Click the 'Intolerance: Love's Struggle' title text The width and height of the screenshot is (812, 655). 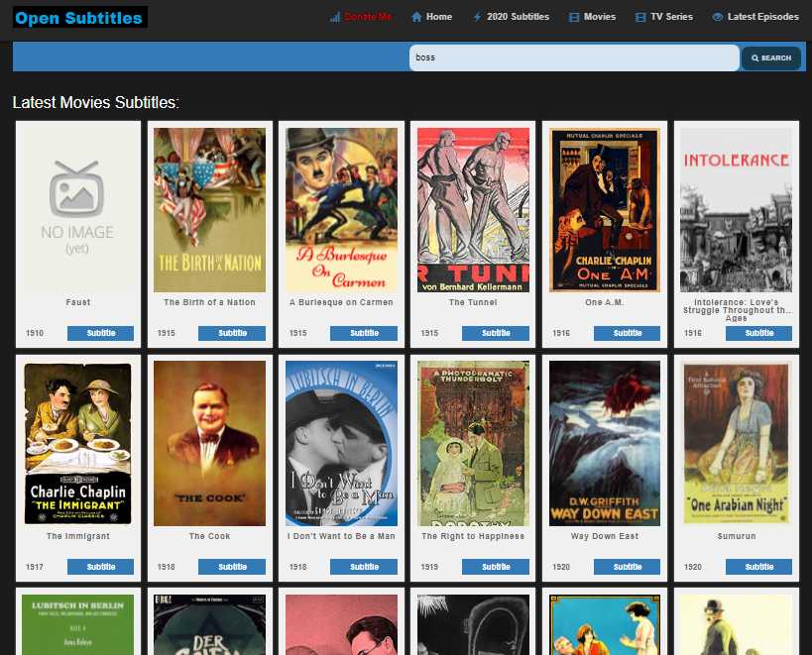737,310
